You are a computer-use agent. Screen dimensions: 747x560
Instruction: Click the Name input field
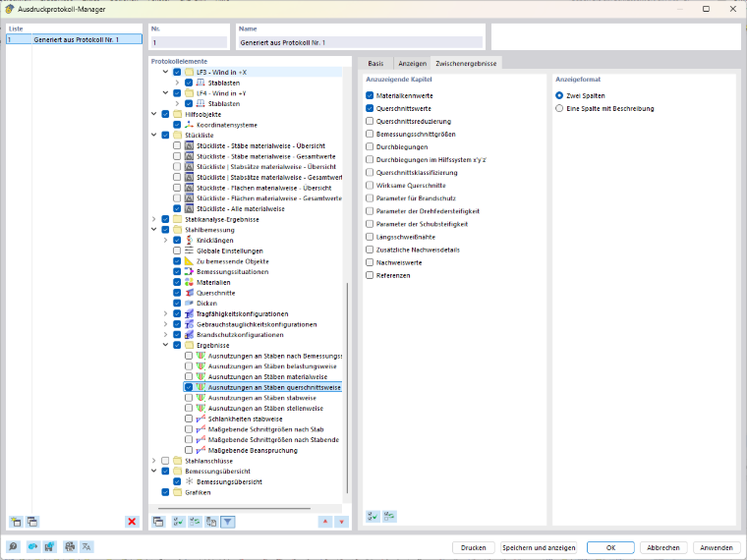tap(360, 42)
